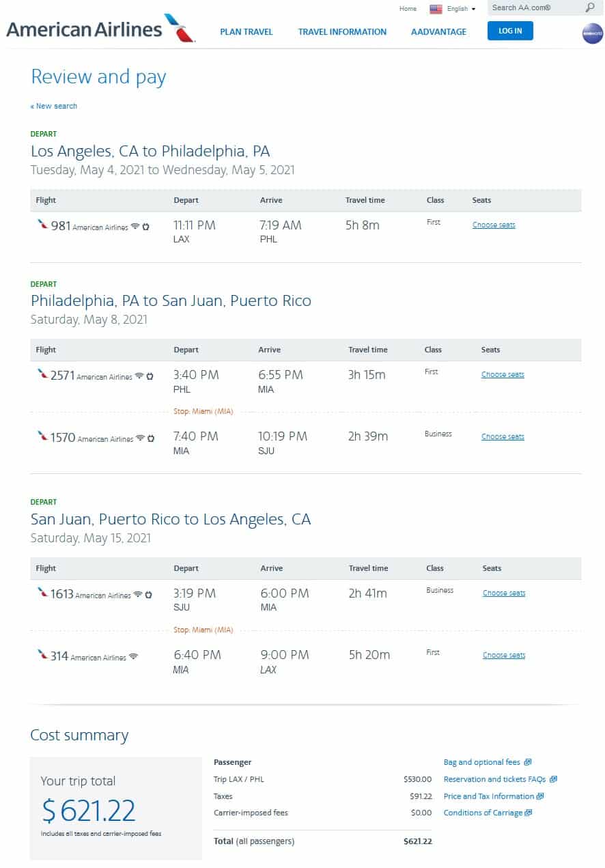Click the power outlet icon on flight 1613
Screen dimensions: 605x868
point(148,595)
